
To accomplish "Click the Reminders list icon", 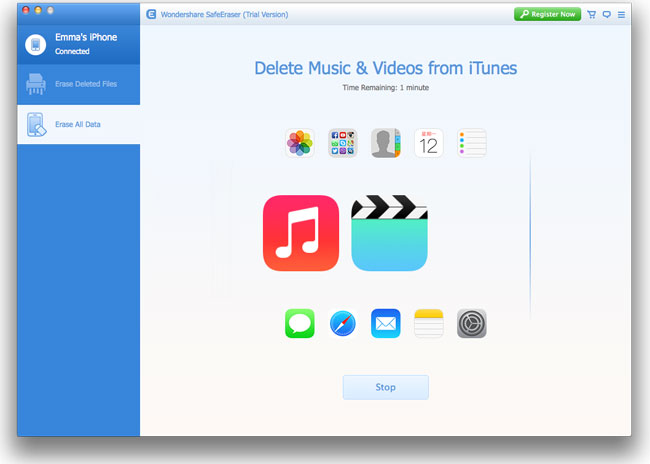I will click(x=472, y=143).
